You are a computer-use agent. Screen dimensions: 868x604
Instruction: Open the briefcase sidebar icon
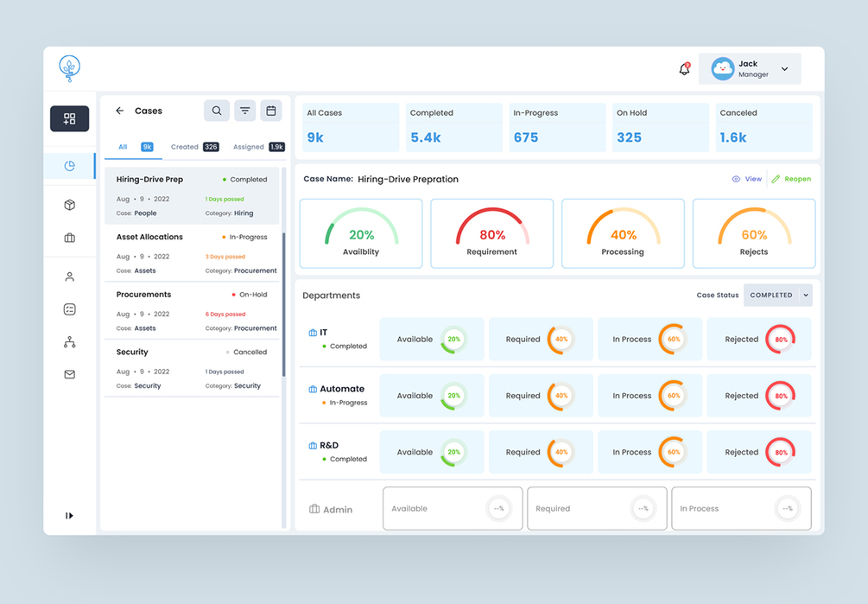pyautogui.click(x=70, y=238)
